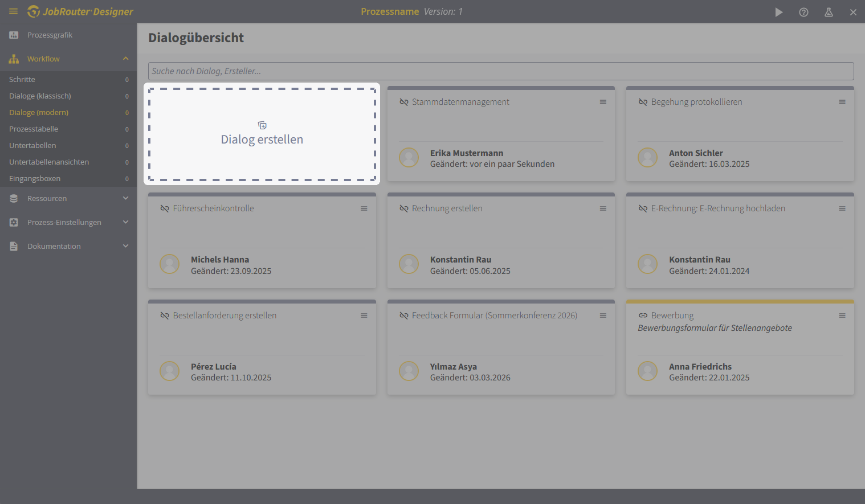Viewport: 865px width, 504px height.
Task: Open the Stammdatenmanagement card menu icon
Action: [x=603, y=102]
